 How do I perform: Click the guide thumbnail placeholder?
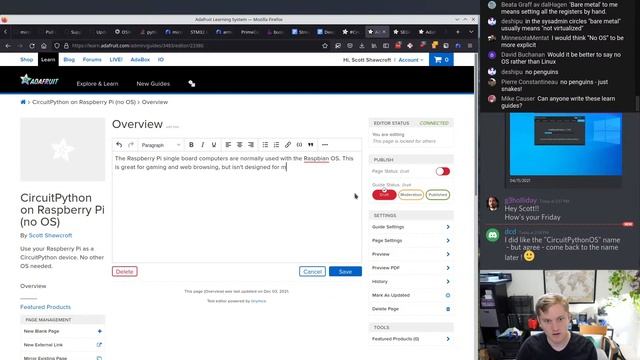click(x=62, y=149)
